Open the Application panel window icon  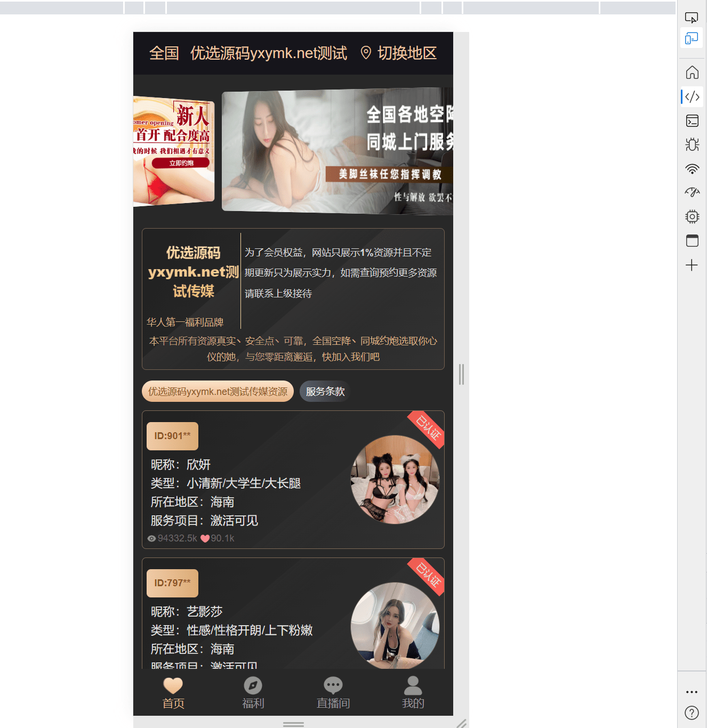[692, 240]
